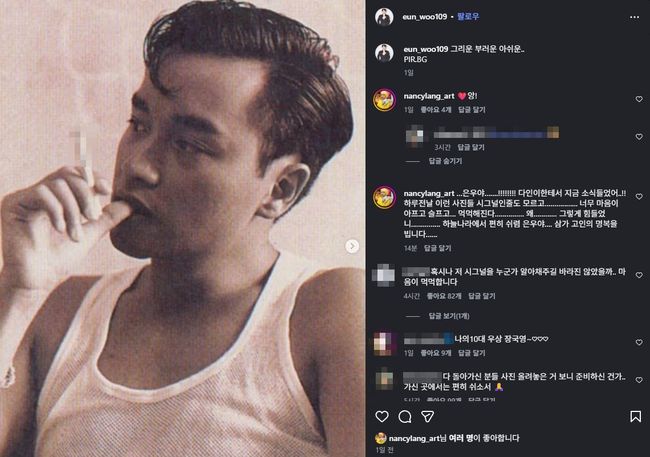Open the eun_woo109 profile picture in header

click(x=383, y=17)
